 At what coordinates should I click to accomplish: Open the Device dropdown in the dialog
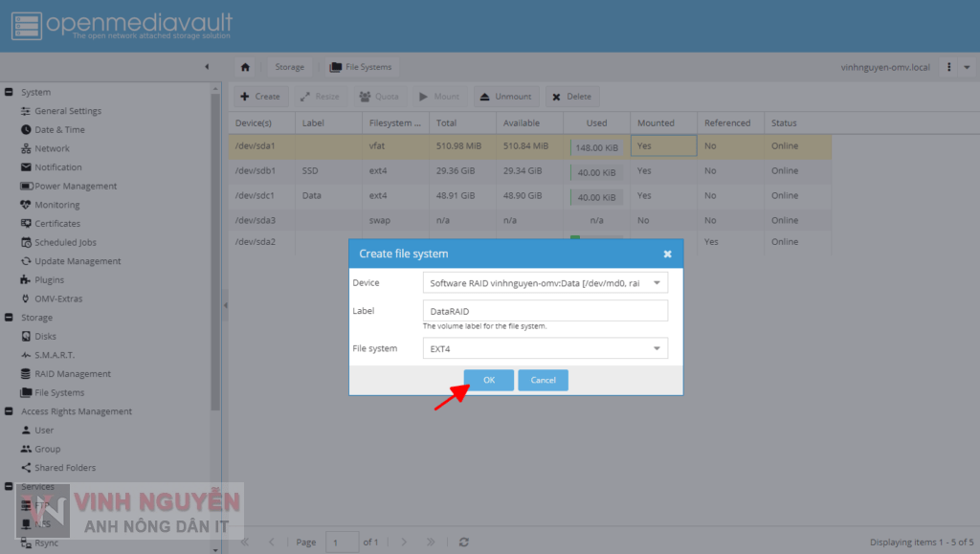click(657, 282)
